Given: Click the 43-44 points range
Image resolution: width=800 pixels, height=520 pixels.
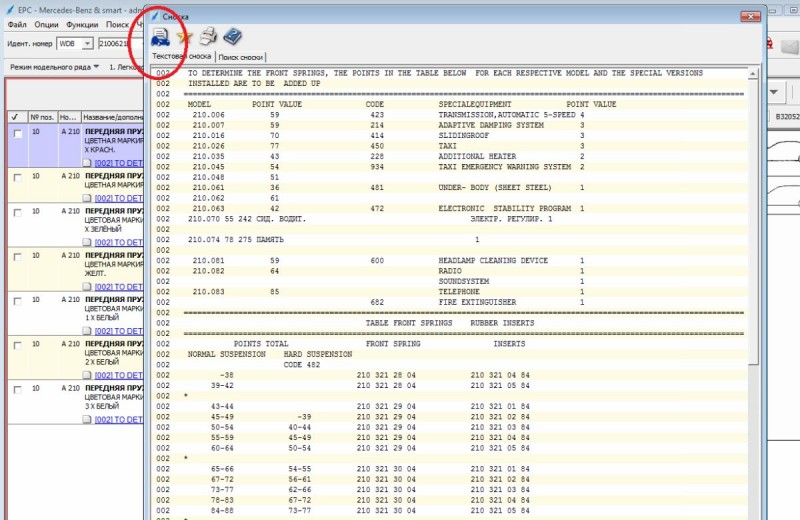Looking at the screenshot, I should tap(222, 407).
